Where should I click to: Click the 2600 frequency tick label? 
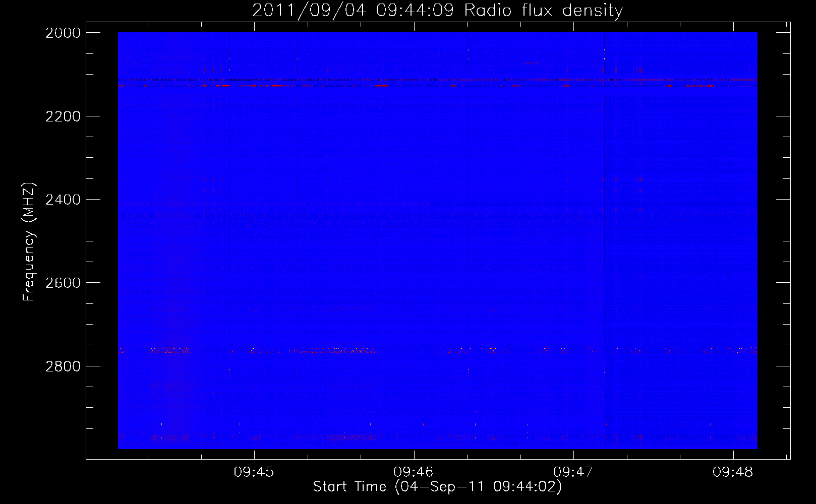point(63,283)
